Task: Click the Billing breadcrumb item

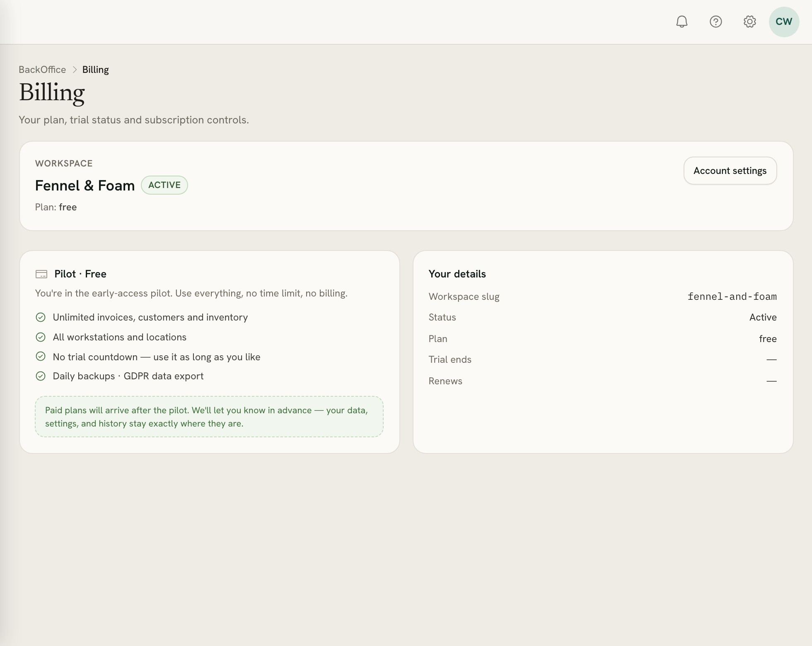Action: click(x=96, y=70)
